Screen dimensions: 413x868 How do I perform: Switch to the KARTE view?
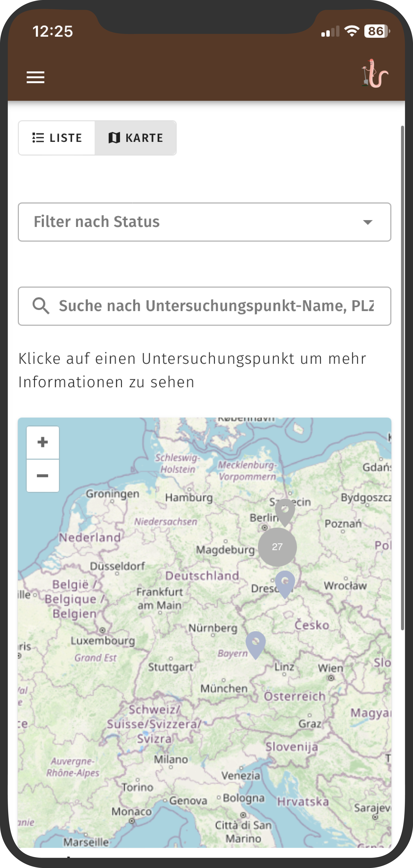coord(135,138)
